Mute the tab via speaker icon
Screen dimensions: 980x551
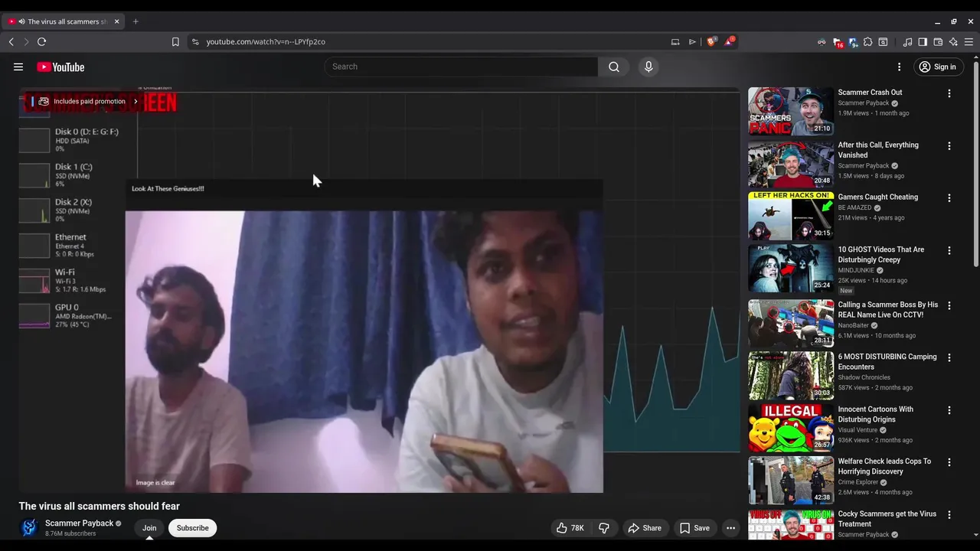pos(21,21)
